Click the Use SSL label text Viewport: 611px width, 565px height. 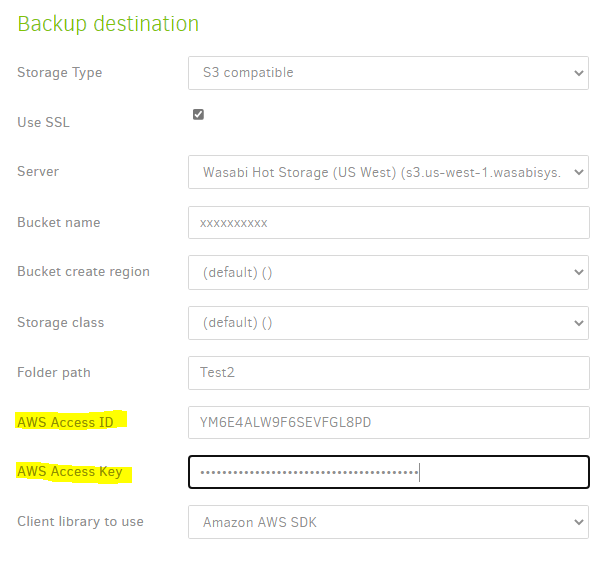click(x=43, y=122)
